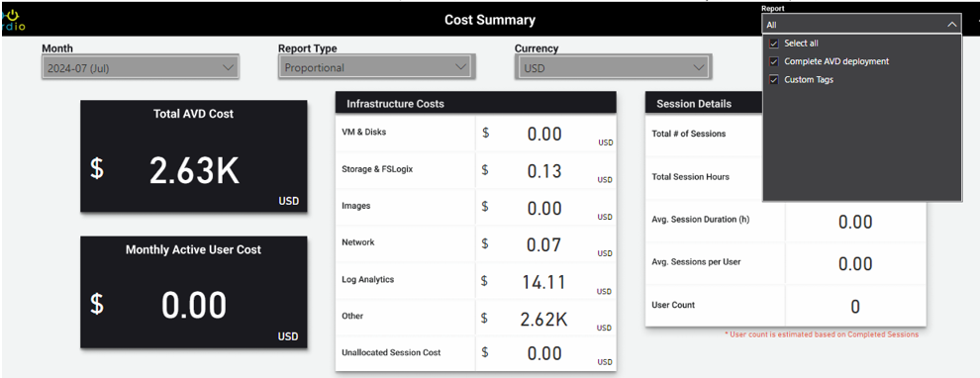Click the 2.63K total cost value
The width and height of the screenshot is (980, 378).
click(x=194, y=170)
